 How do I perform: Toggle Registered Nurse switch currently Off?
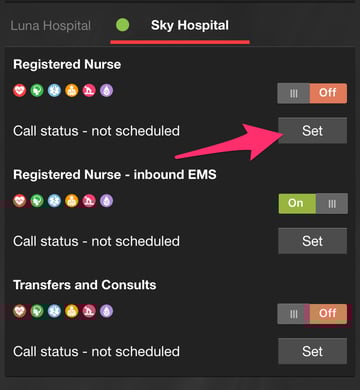(x=312, y=93)
